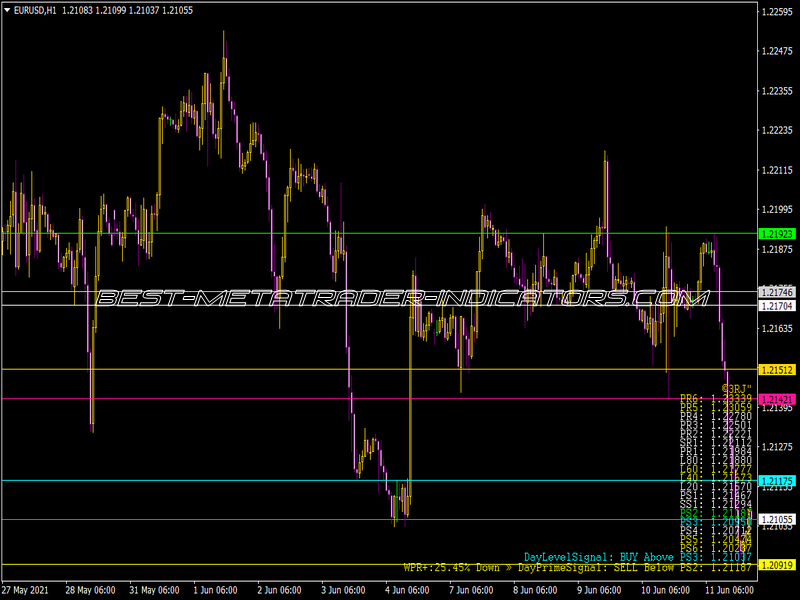This screenshot has height=600, width=800.
Task: Click the 1.22595 price scale label
Action: coord(777,12)
